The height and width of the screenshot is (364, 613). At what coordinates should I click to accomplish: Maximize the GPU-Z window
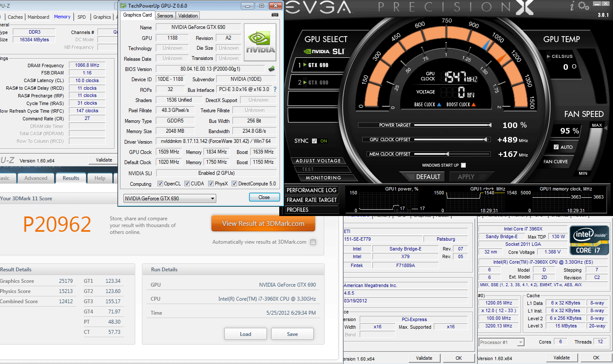pyautogui.click(x=261, y=6)
